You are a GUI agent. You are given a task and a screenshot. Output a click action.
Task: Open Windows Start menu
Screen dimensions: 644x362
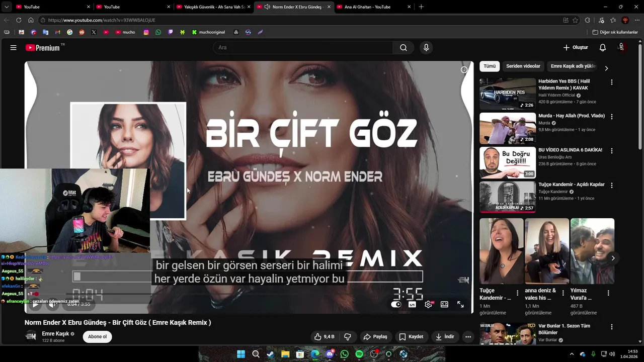pyautogui.click(x=241, y=354)
